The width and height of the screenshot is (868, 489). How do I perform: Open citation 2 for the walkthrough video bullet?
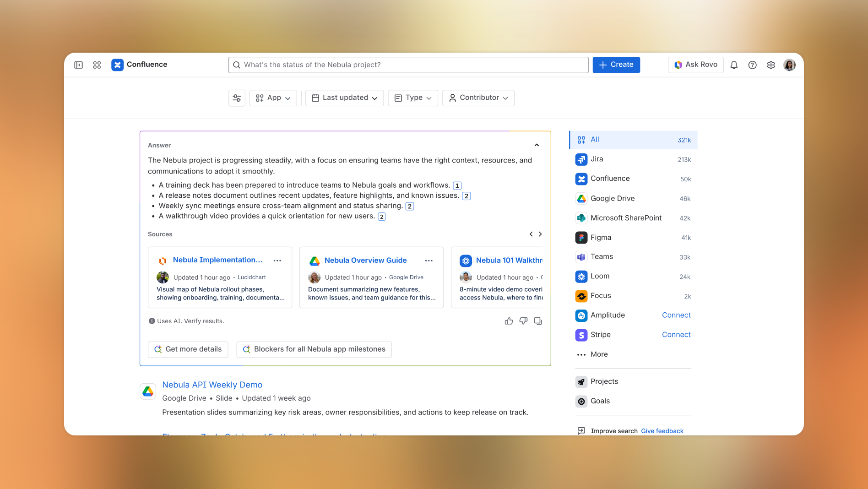click(381, 217)
